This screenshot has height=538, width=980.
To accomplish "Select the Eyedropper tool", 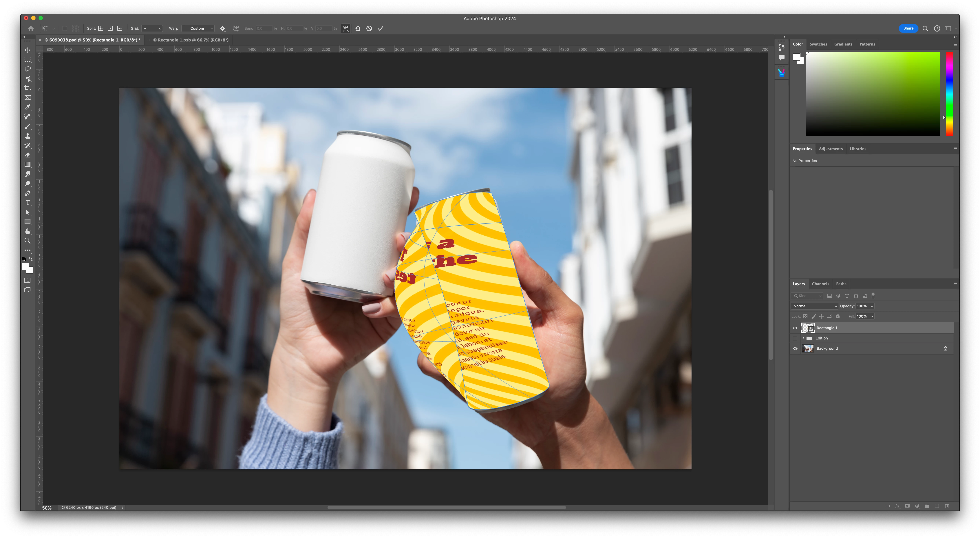I will pos(27,107).
